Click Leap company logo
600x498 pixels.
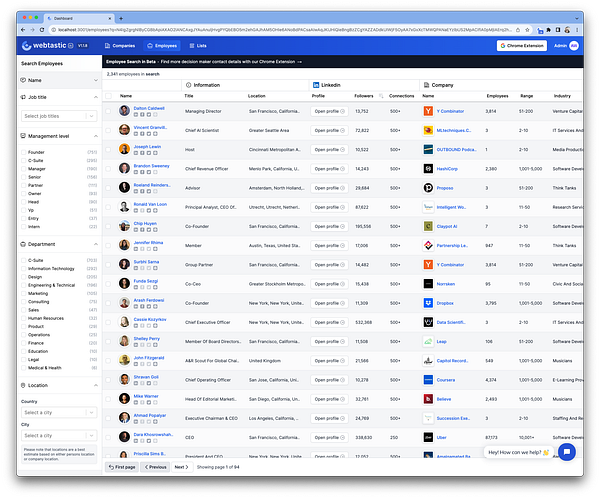pyautogui.click(x=428, y=341)
